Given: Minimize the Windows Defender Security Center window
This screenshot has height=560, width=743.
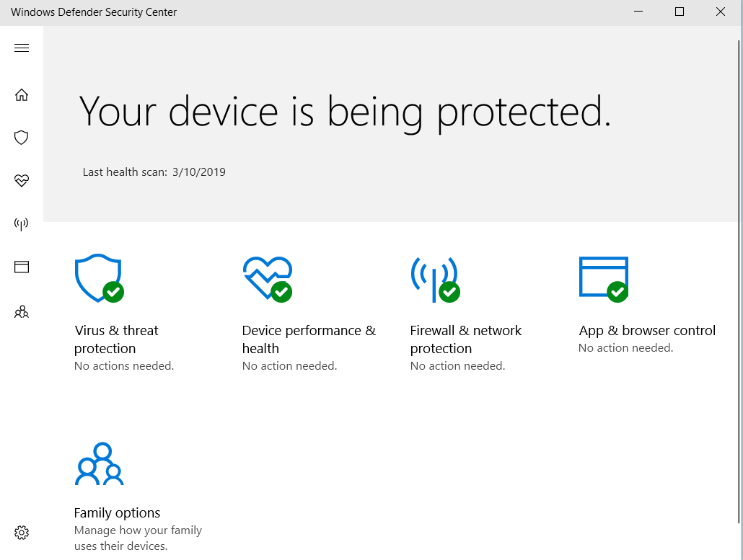Looking at the screenshot, I should point(638,12).
